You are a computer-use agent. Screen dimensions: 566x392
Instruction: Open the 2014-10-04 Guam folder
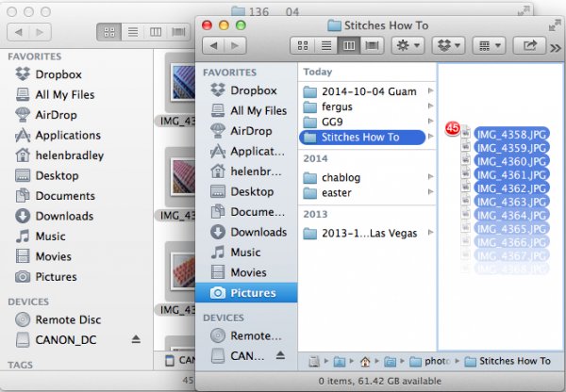point(363,90)
